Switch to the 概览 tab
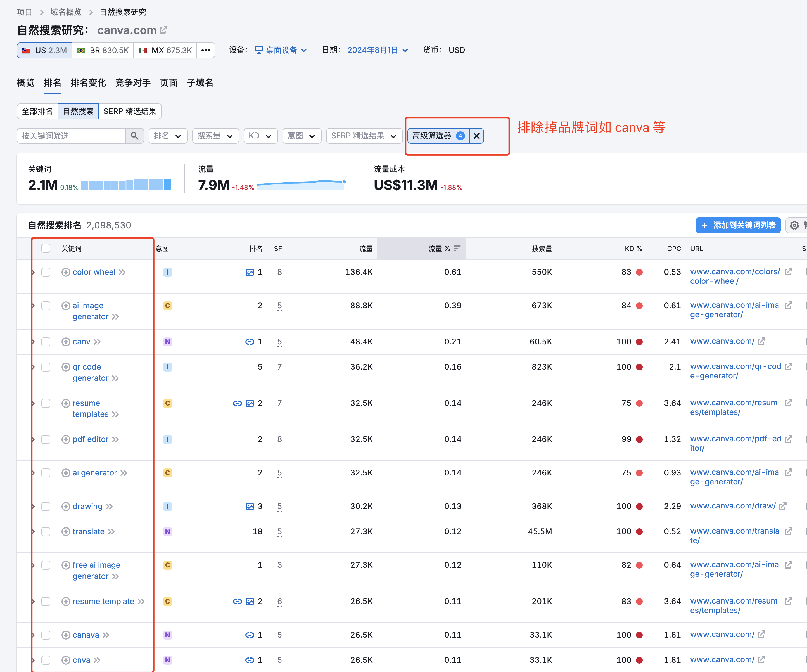807x672 pixels. (x=25, y=83)
